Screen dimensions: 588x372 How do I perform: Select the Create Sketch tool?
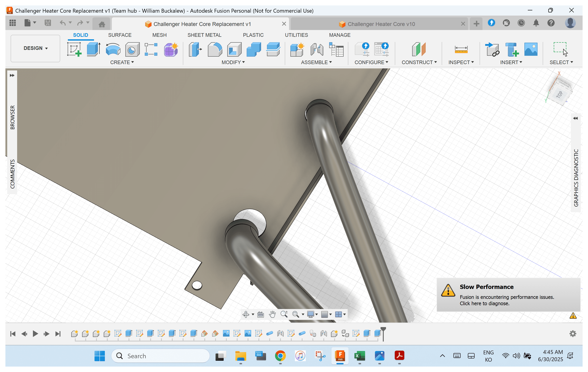pos(74,49)
